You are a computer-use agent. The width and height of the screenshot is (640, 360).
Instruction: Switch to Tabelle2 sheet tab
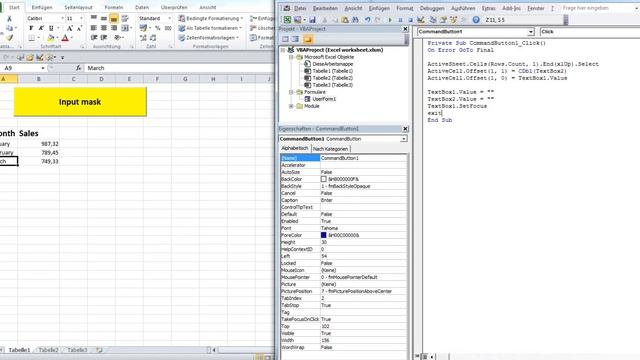[48, 350]
